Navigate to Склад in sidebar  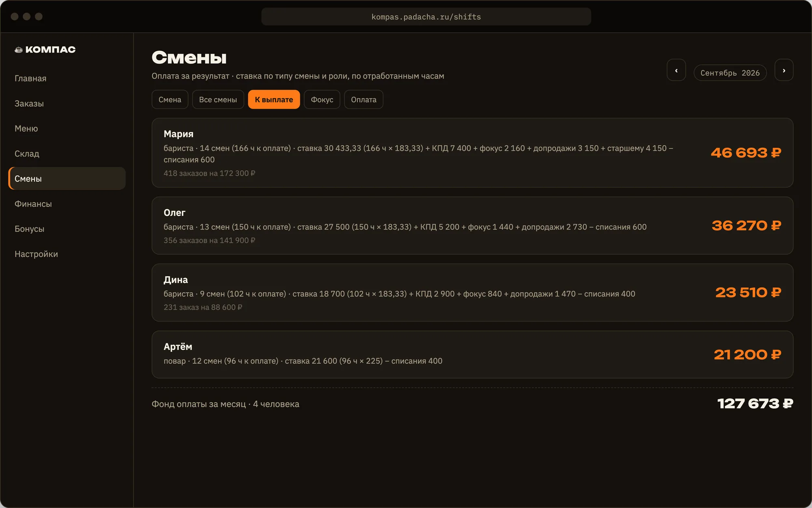pyautogui.click(x=67, y=154)
